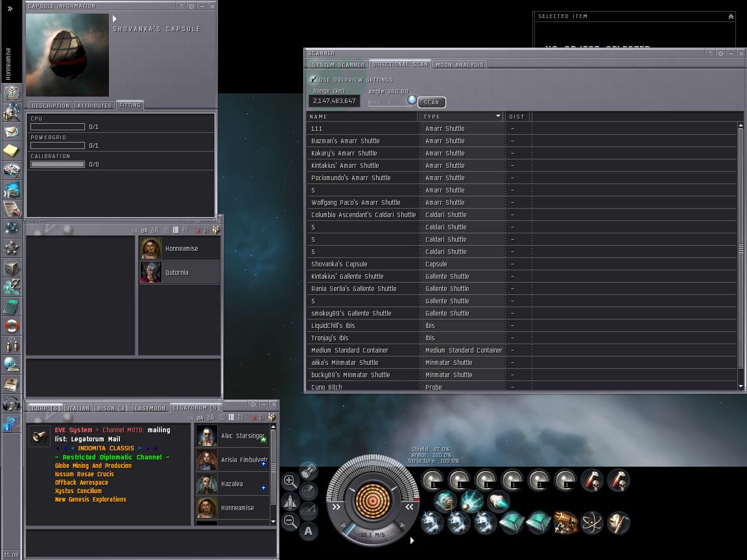Screen dimensions: 747x560
Task: Activate the leftmost launcher module in top row
Action: tap(433, 480)
